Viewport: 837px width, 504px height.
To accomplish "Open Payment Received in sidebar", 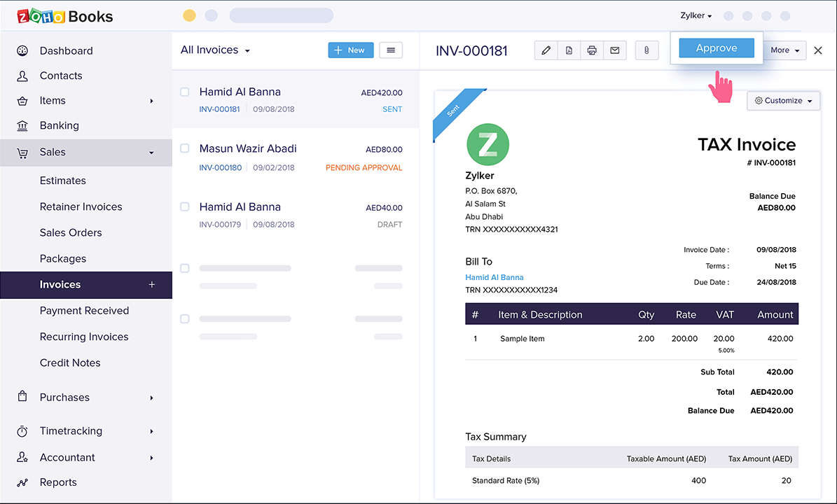I will tap(84, 311).
